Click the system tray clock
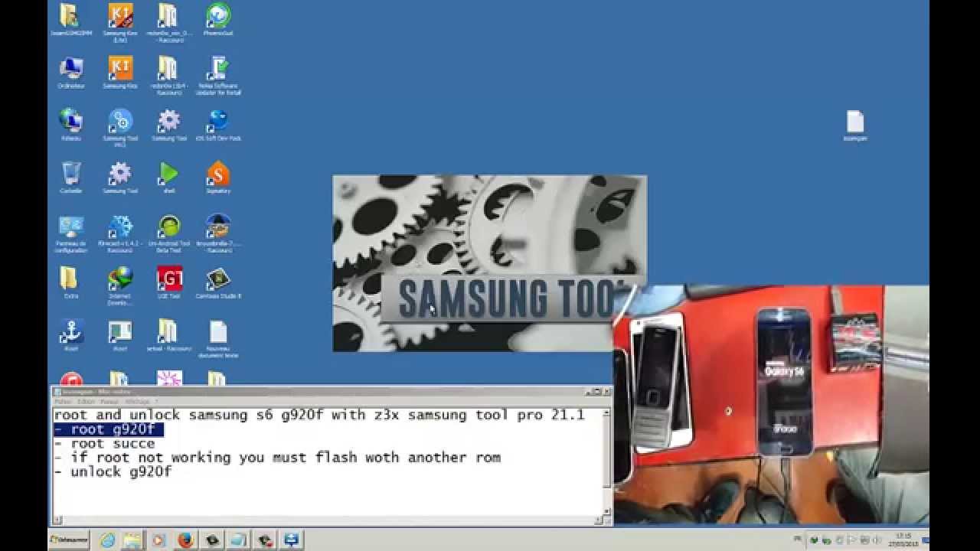Screen dimensions: 980x551 pyautogui.click(x=903, y=540)
